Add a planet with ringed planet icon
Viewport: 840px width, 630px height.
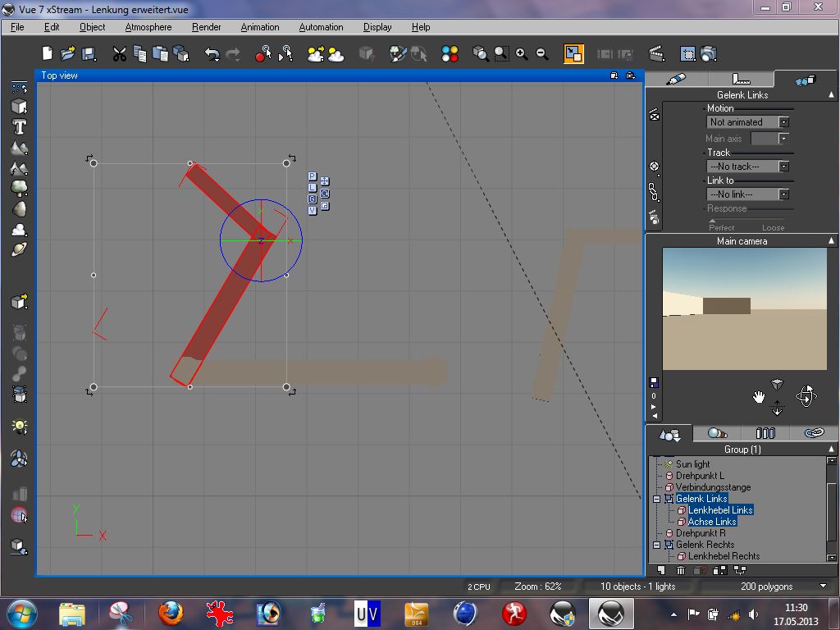[20, 249]
